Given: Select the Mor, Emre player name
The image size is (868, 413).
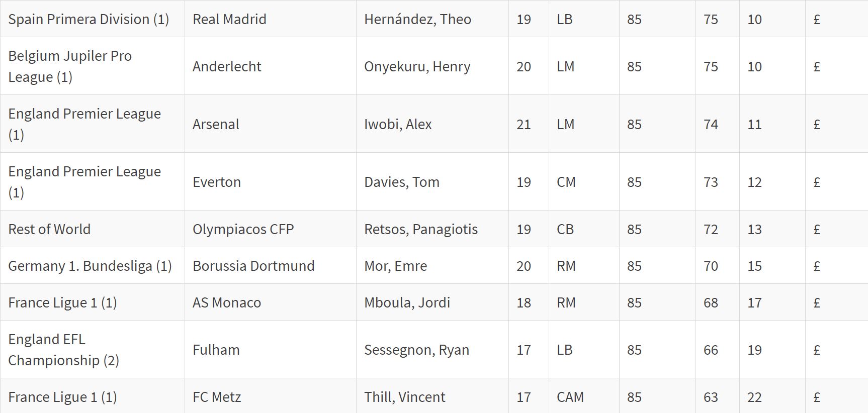Looking at the screenshot, I should coord(395,266).
